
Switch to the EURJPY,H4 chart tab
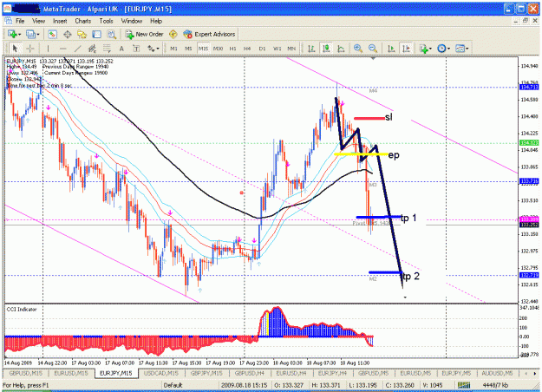332,373
